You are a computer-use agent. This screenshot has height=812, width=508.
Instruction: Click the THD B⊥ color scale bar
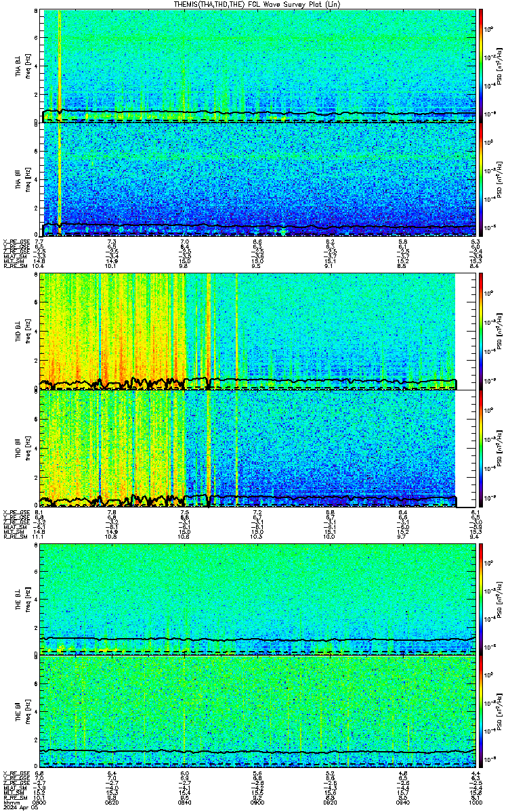481,332
